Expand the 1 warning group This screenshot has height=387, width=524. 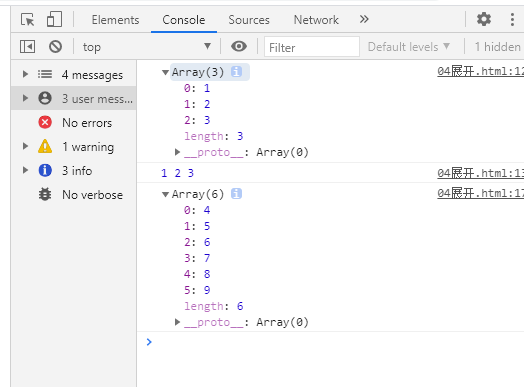pyautogui.click(x=25, y=146)
